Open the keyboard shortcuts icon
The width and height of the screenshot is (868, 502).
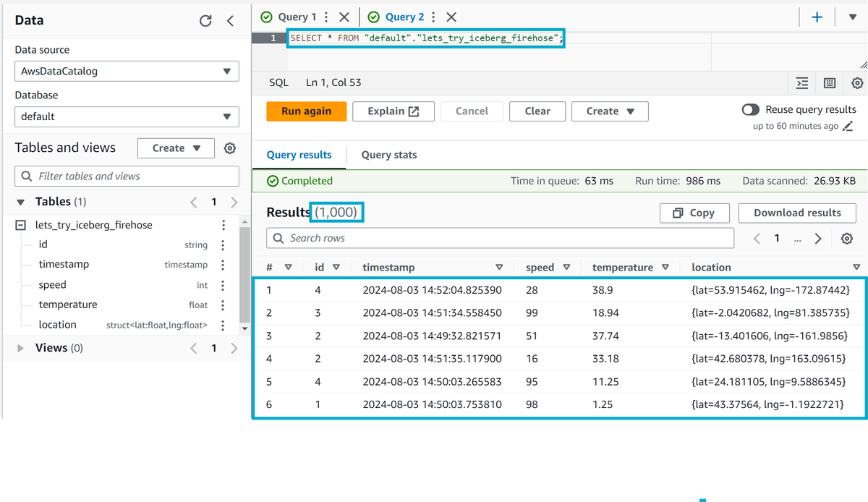829,83
